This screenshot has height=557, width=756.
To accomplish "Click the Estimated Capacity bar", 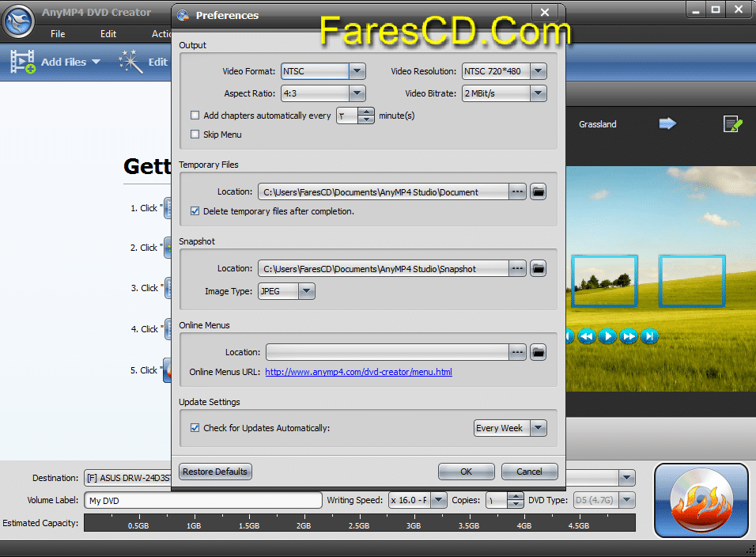I will [360, 522].
